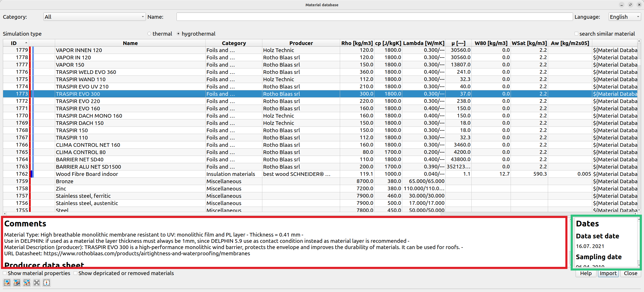Click the color flag of row 1762
Image resolution: width=644 pixels, height=292 pixels.
coord(31,174)
